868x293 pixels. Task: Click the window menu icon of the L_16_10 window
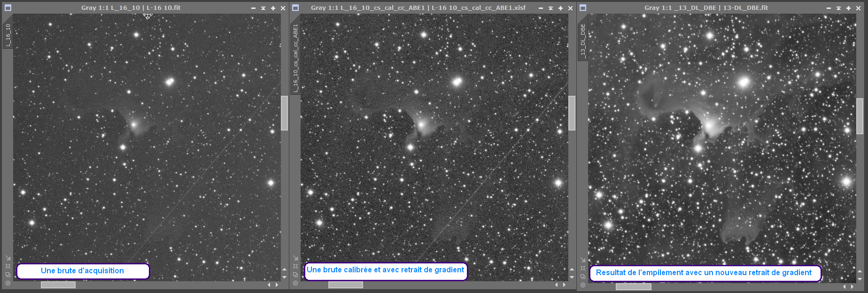coord(8,8)
